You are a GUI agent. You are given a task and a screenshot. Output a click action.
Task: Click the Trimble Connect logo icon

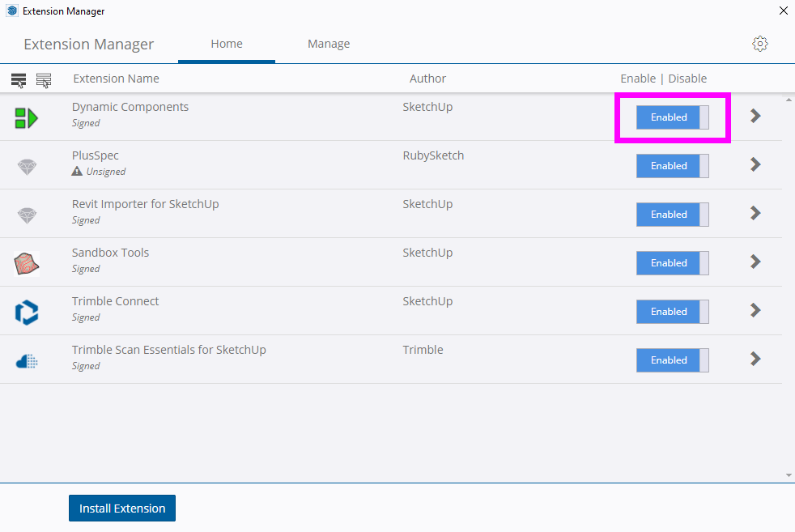point(27,312)
